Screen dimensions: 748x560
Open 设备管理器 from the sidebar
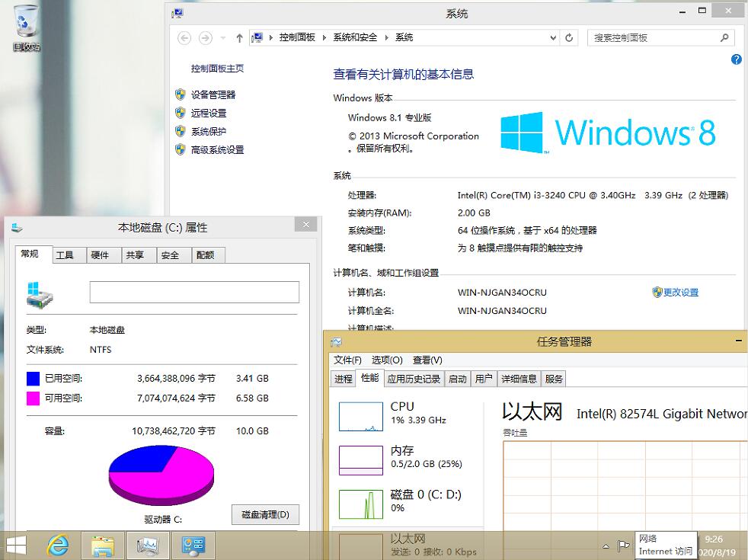click(213, 94)
